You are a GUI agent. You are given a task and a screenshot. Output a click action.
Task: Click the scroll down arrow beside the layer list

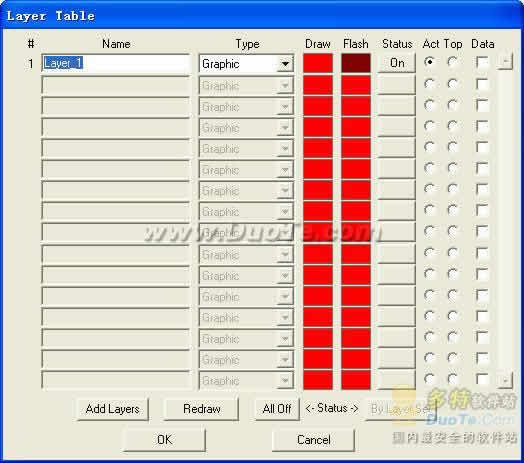click(505, 380)
